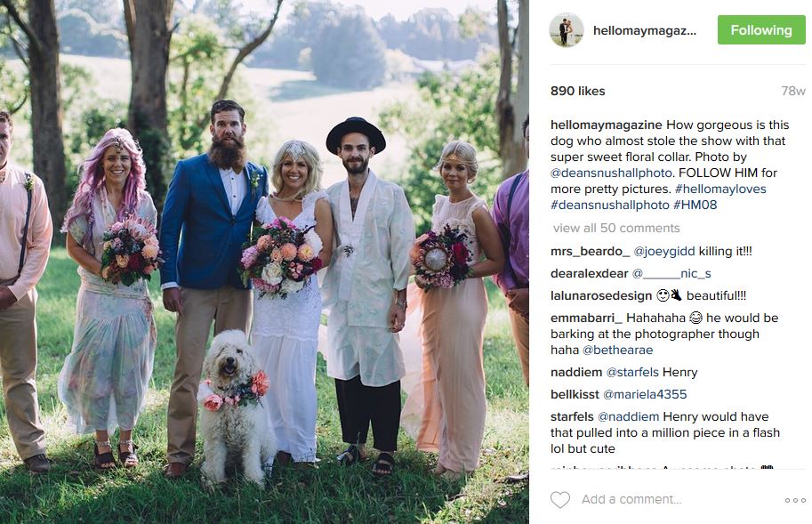Open the @bethearae mention

coord(618,350)
